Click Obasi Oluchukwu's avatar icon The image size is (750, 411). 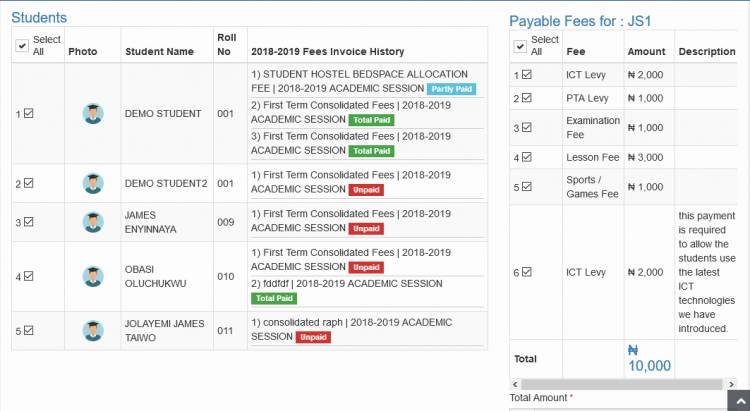coord(93,276)
